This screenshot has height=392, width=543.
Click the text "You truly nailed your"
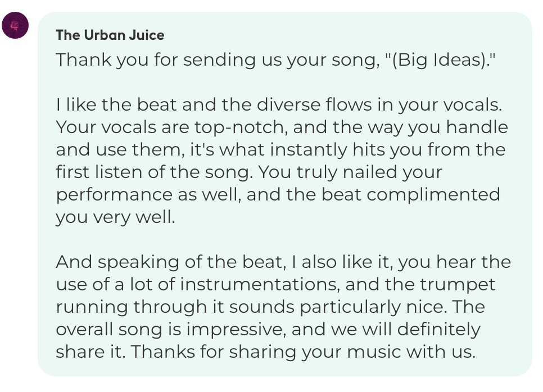point(350,172)
